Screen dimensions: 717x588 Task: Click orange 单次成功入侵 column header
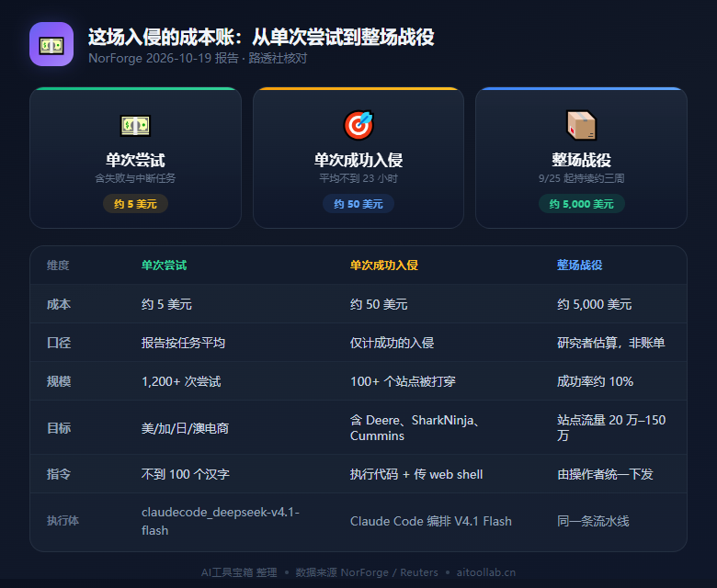point(384,265)
